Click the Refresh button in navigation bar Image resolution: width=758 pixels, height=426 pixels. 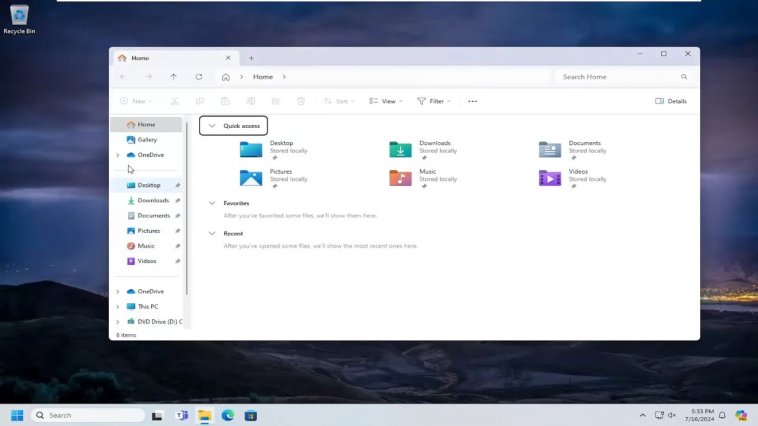199,77
